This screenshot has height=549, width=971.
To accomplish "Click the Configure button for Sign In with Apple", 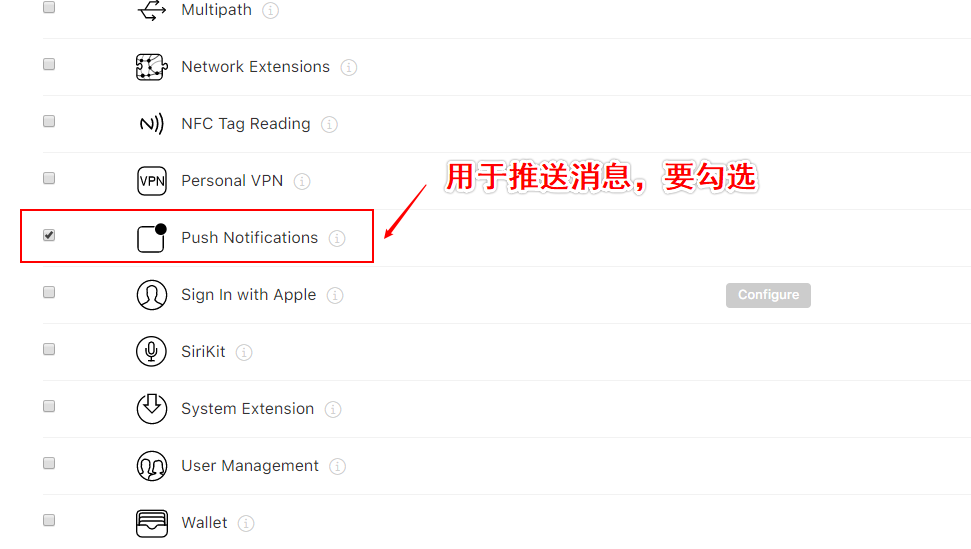I will [x=768, y=295].
